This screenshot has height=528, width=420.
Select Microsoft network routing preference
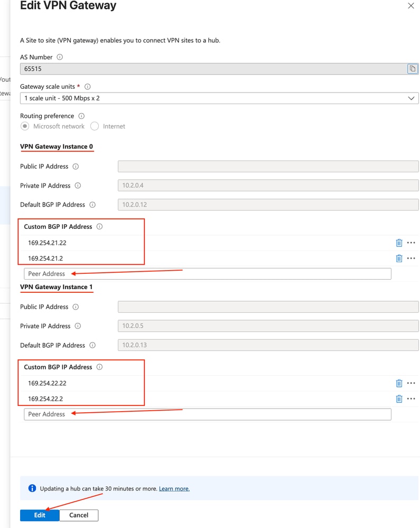(25, 126)
